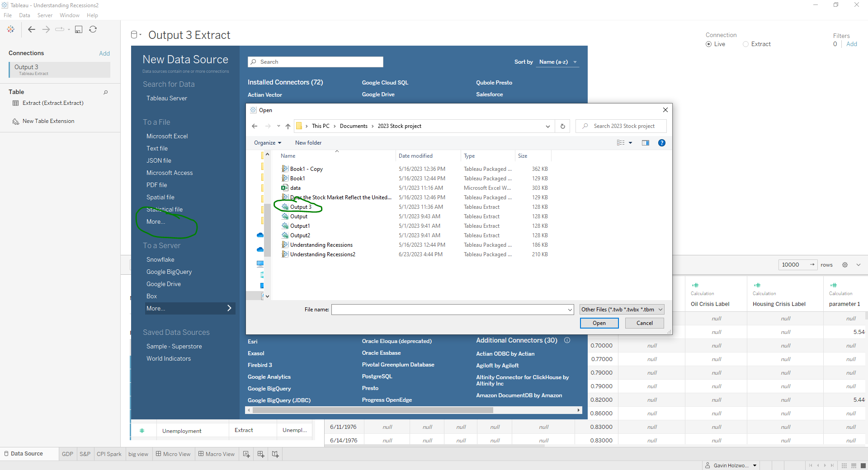Switch to the Macro View dashboard tab
This screenshot has width=868, height=470.
tap(216, 454)
